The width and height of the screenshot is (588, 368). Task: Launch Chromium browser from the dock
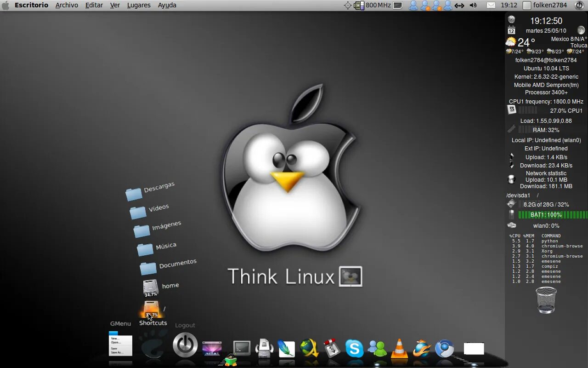(444, 348)
